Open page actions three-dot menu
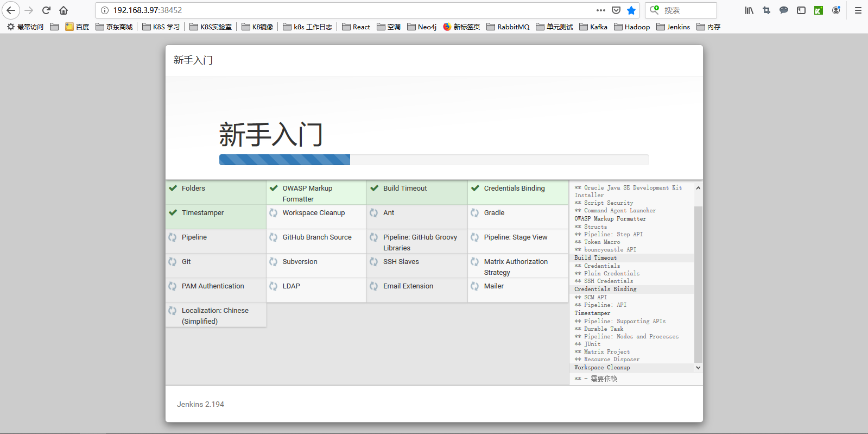The image size is (868, 434). coord(600,10)
